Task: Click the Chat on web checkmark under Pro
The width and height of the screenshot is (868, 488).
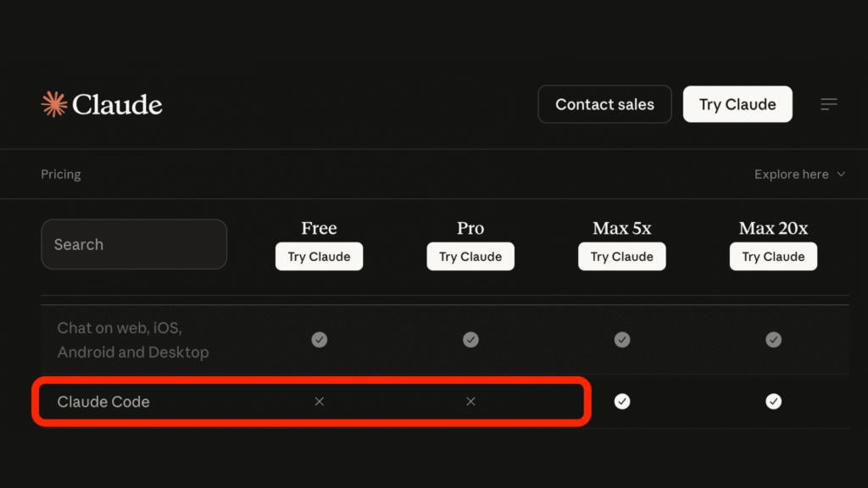Action: (x=470, y=340)
